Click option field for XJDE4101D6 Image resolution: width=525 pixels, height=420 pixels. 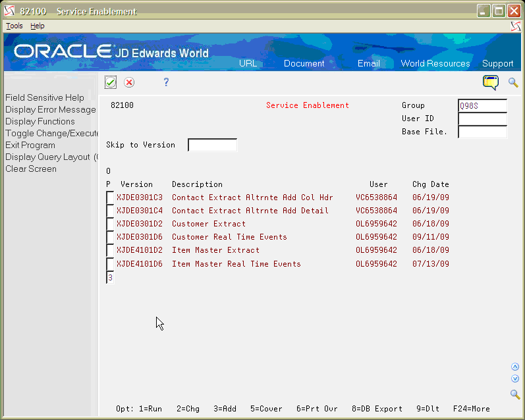coord(110,264)
